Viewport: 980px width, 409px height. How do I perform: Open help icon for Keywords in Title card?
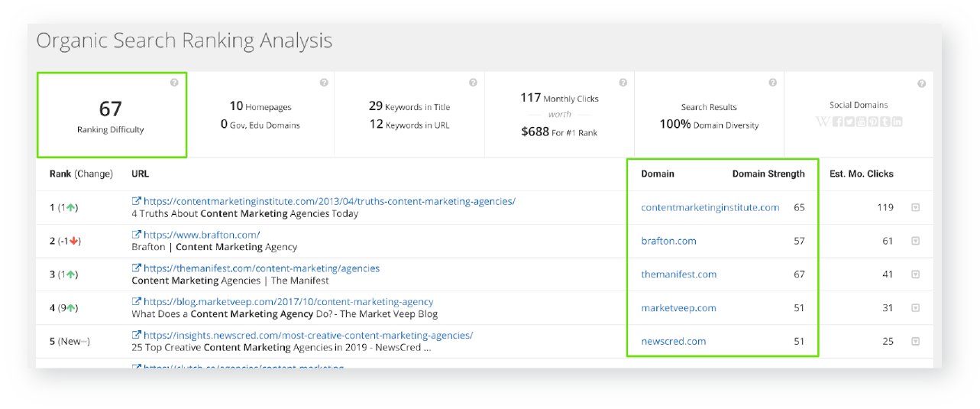tap(473, 83)
